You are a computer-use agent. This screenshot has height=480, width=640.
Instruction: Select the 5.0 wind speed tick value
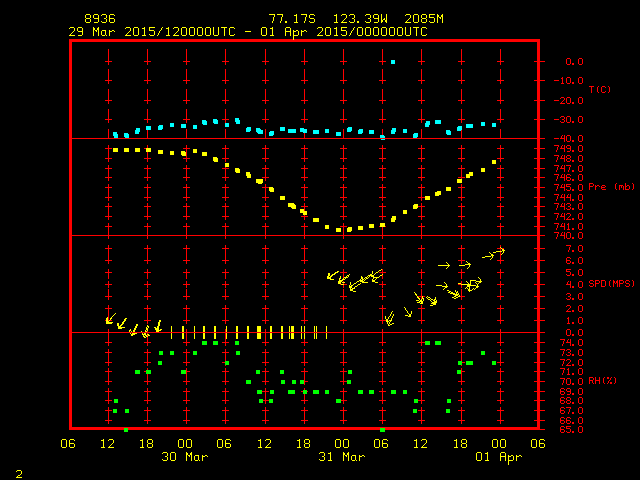(575, 273)
